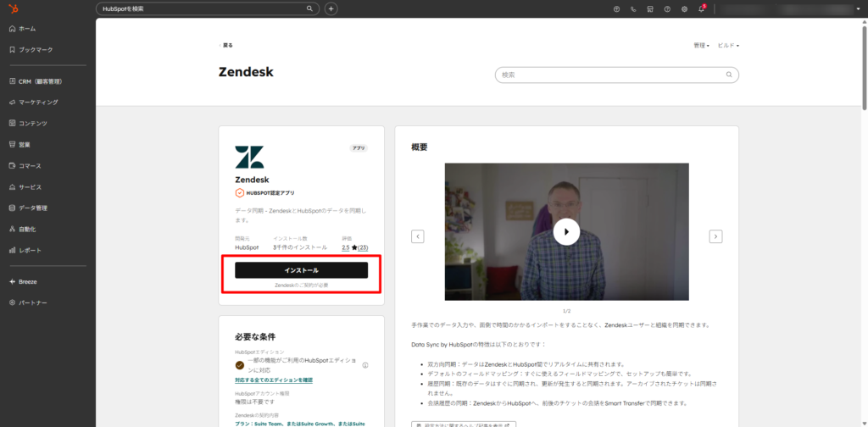Click the Zendesk logo image
Screen dimensions: 868x427
click(x=250, y=157)
